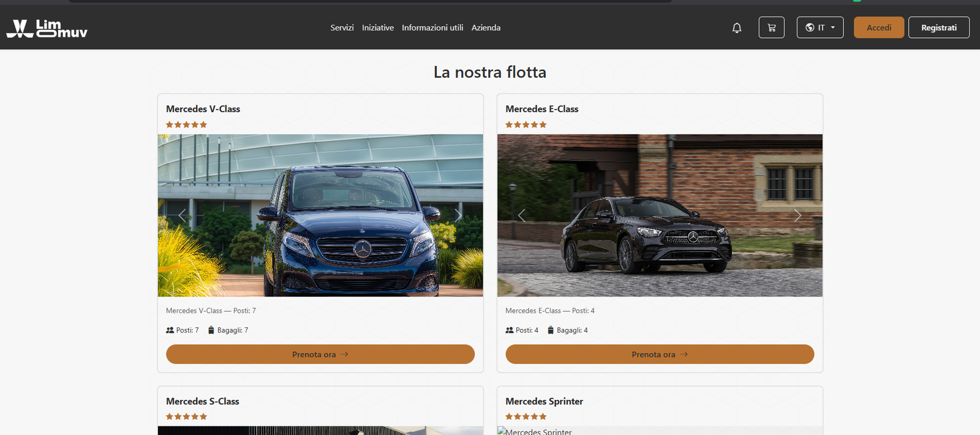The height and width of the screenshot is (435, 980).
Task: Open the shopping cart
Action: pos(772,28)
